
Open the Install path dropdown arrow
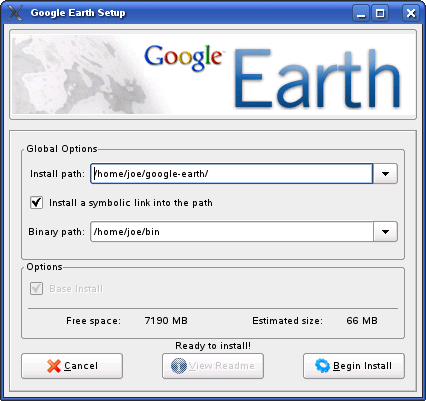coord(385,174)
